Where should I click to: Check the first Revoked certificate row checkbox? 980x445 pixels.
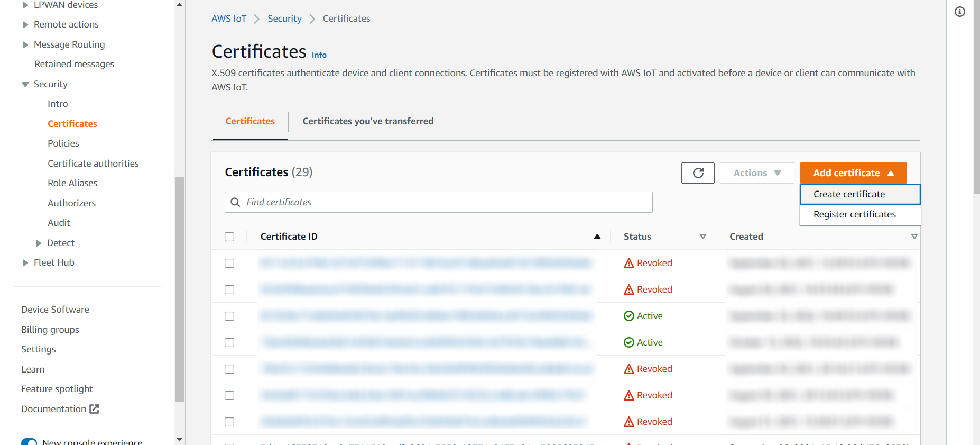[x=229, y=263]
